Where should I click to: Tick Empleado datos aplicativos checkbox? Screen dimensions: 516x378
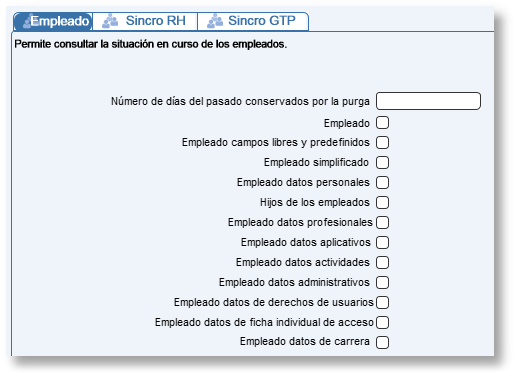[382, 242]
